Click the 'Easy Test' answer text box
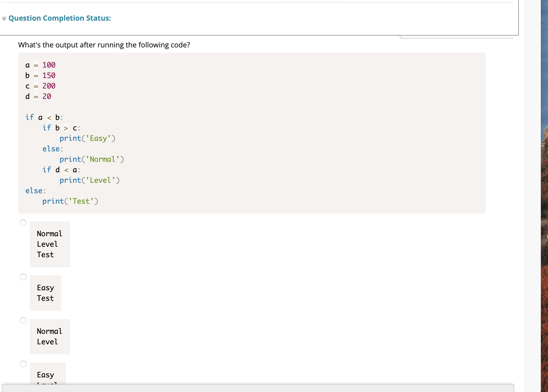This screenshot has height=392, width=548. point(45,293)
